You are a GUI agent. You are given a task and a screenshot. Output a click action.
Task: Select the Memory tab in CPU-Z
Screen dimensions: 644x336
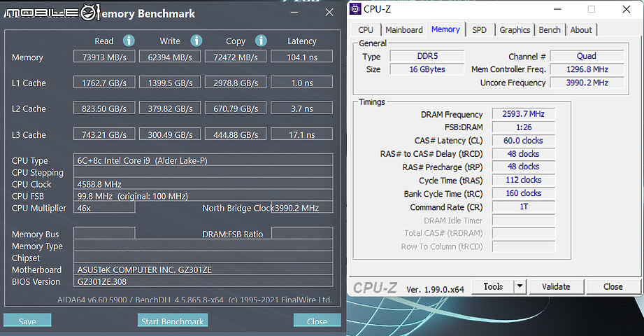click(x=445, y=29)
